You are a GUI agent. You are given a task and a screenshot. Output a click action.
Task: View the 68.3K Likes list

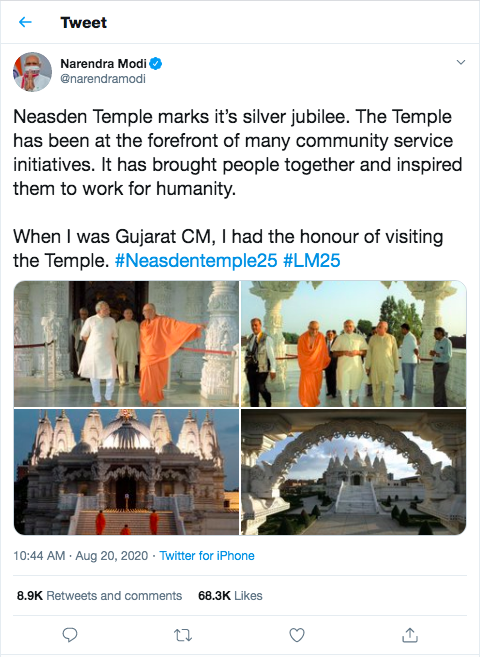point(230,595)
